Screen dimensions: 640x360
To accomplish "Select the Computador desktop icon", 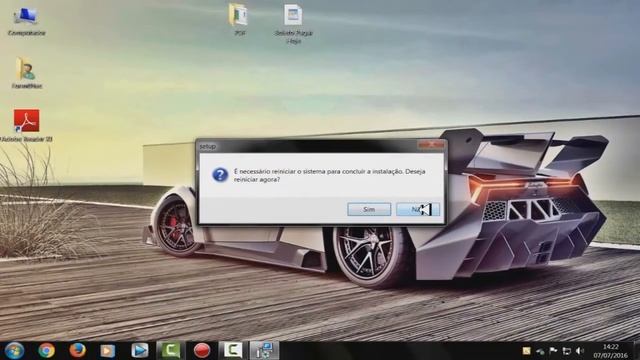I will tap(27, 22).
